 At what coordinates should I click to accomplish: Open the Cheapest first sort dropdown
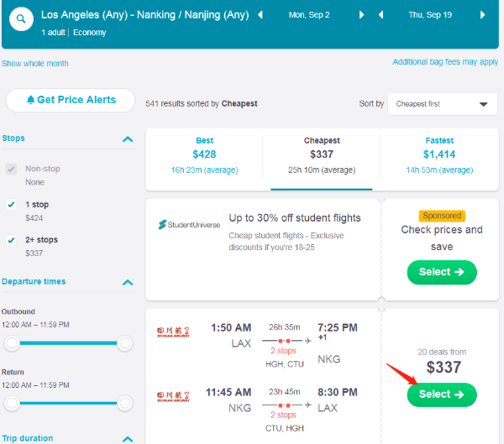click(x=440, y=104)
